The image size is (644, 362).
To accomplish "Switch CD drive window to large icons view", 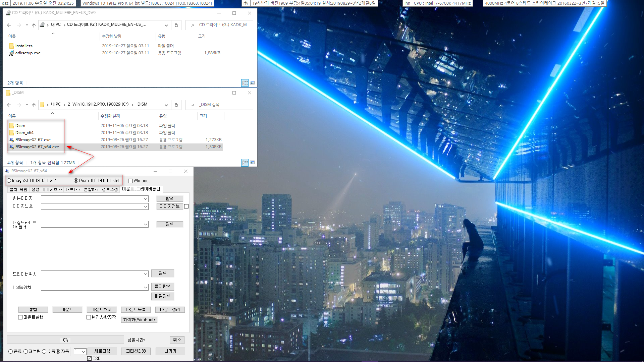I will 252,83.
